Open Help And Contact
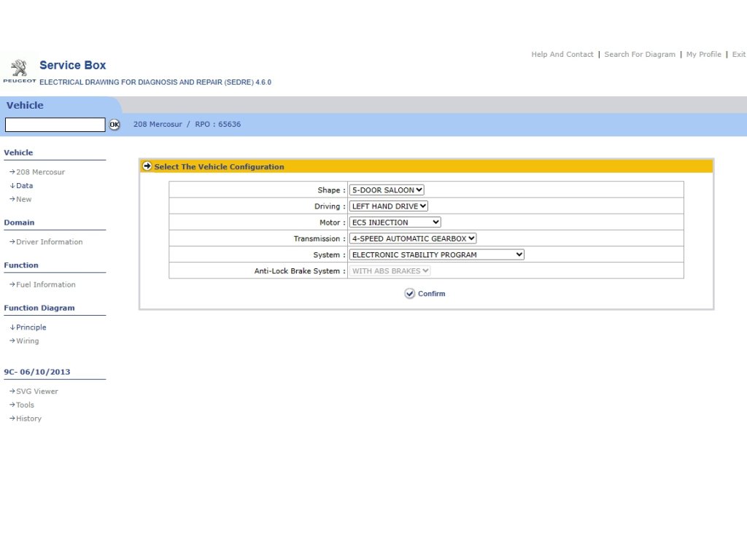This screenshot has width=747, height=560. (562, 55)
